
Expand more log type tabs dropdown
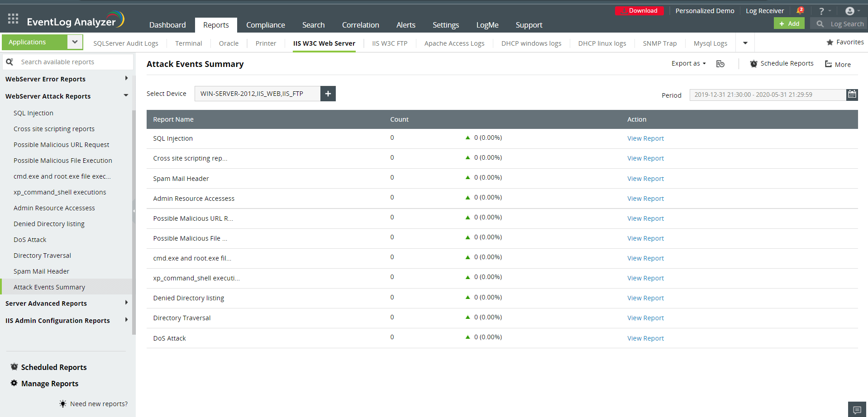click(745, 43)
